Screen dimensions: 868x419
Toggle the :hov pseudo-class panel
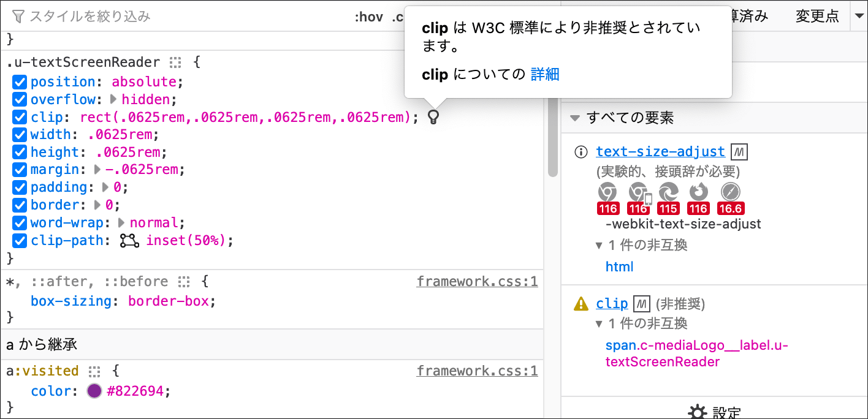click(368, 17)
